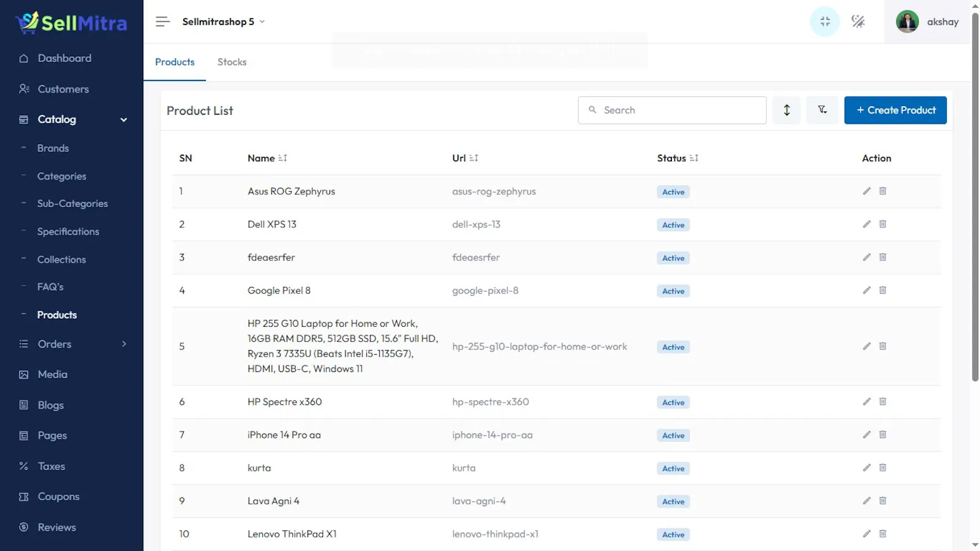The width and height of the screenshot is (980, 551).
Task: Edit the Lenovo ThinkPad X1 product
Action: point(867,534)
